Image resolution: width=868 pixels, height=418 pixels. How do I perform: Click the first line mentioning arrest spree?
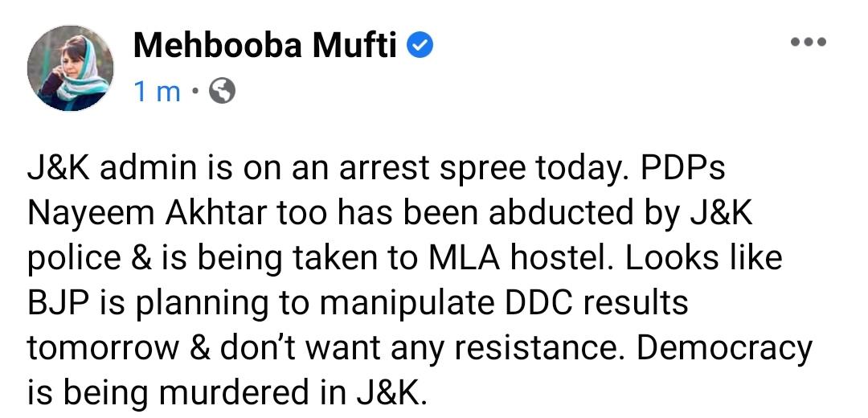click(x=376, y=170)
